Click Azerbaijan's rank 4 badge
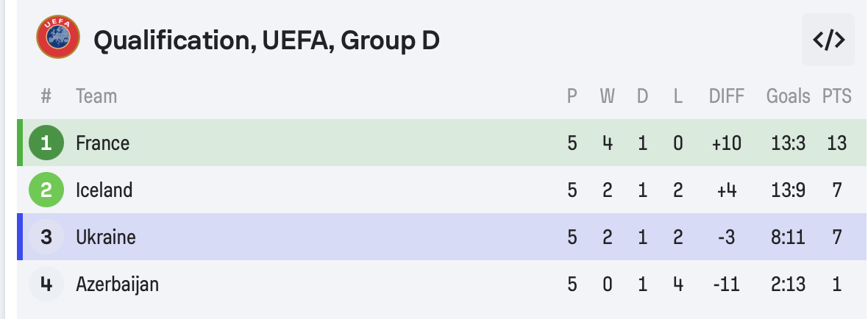This screenshot has height=319, width=868. coord(46,284)
